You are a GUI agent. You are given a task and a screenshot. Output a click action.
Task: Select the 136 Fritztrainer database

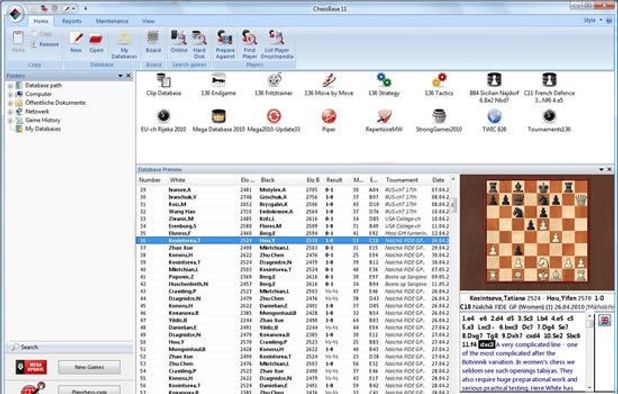[274, 85]
